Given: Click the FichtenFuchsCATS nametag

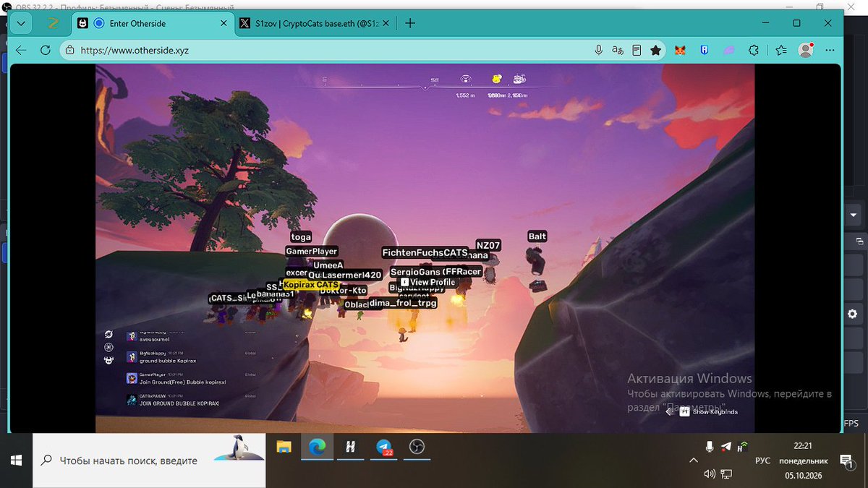Looking at the screenshot, I should click(425, 252).
